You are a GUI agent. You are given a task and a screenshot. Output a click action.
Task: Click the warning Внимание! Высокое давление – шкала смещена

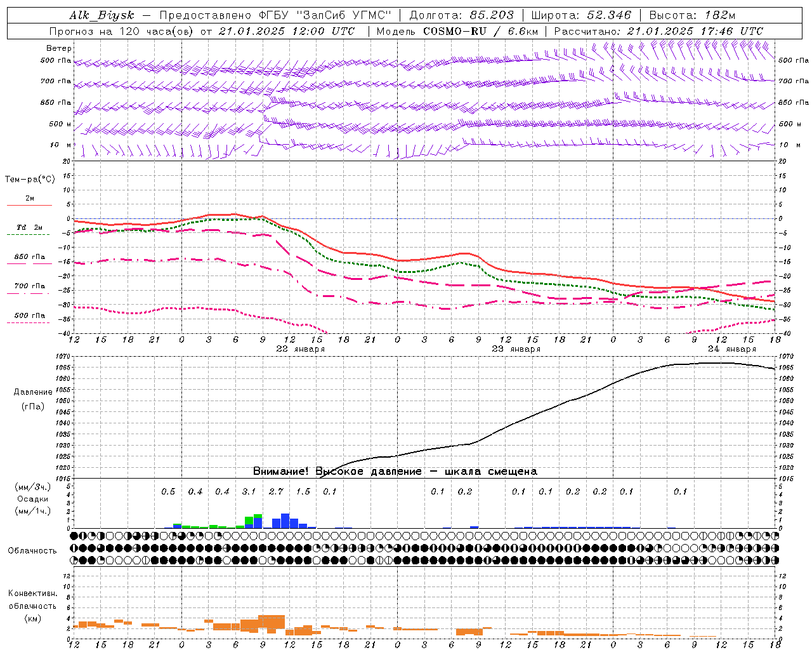[395, 471]
